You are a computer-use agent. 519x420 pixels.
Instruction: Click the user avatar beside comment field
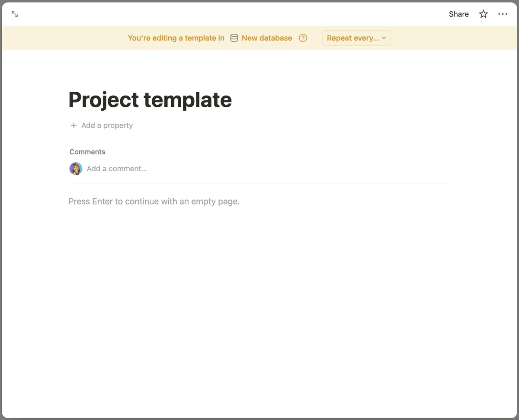tap(76, 169)
